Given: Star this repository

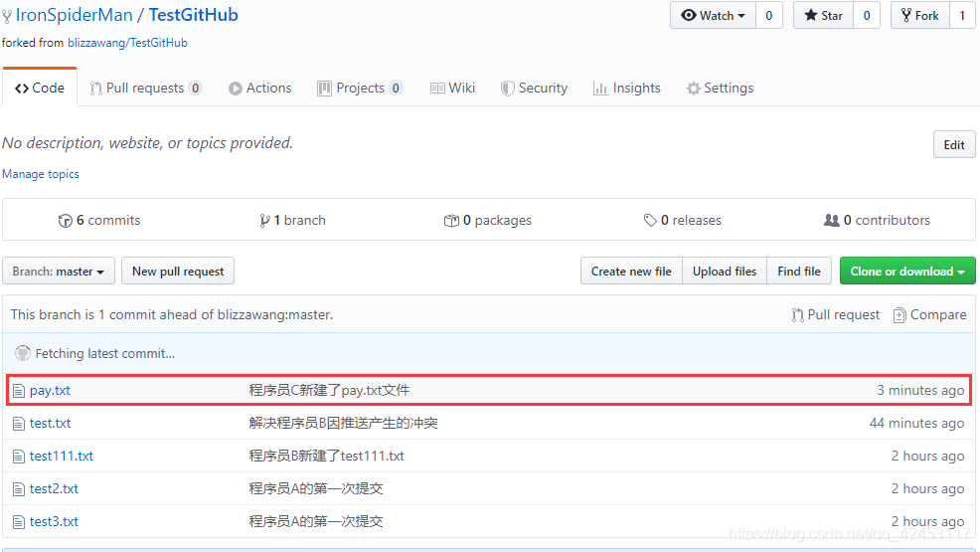Looking at the screenshot, I should pos(824,16).
